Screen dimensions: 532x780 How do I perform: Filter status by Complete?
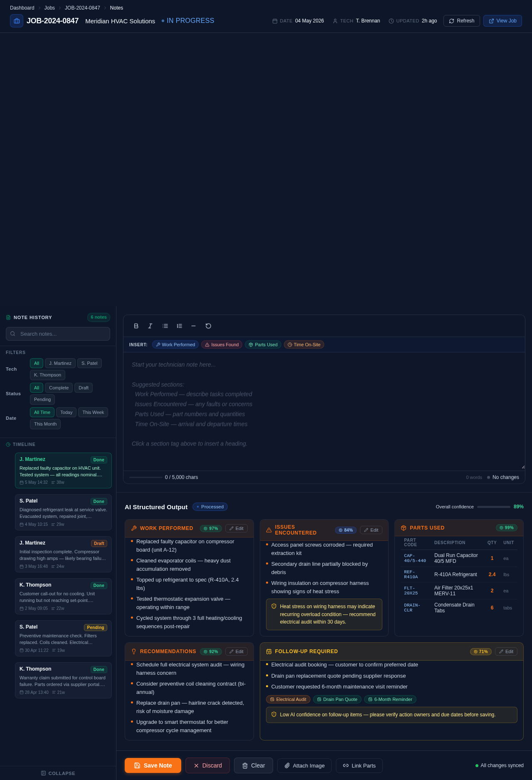[59, 388]
